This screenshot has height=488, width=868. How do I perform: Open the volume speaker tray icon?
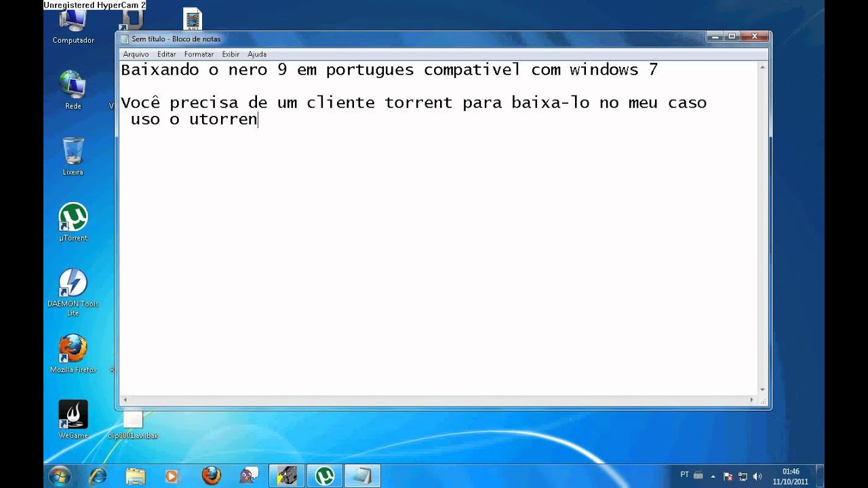[x=757, y=476]
